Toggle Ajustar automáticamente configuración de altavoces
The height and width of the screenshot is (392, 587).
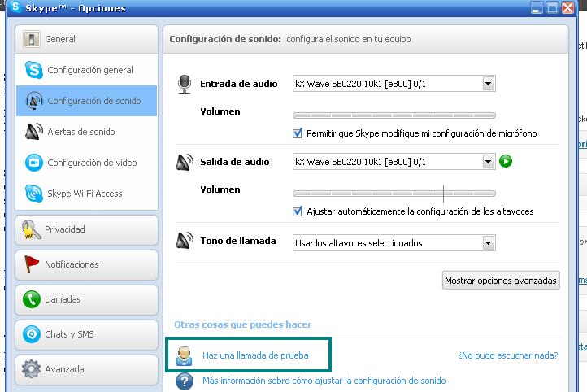tap(298, 211)
